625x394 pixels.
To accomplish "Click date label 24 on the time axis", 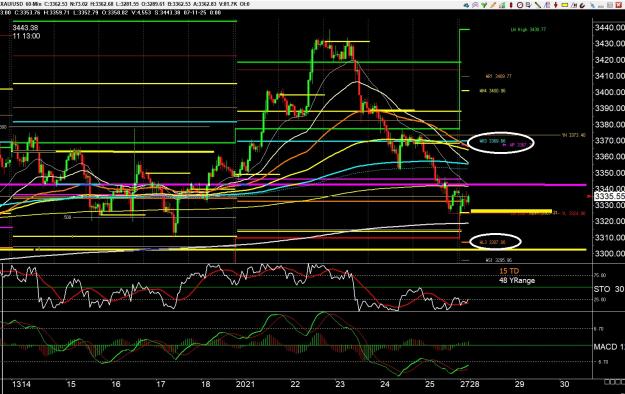I will (385, 384).
